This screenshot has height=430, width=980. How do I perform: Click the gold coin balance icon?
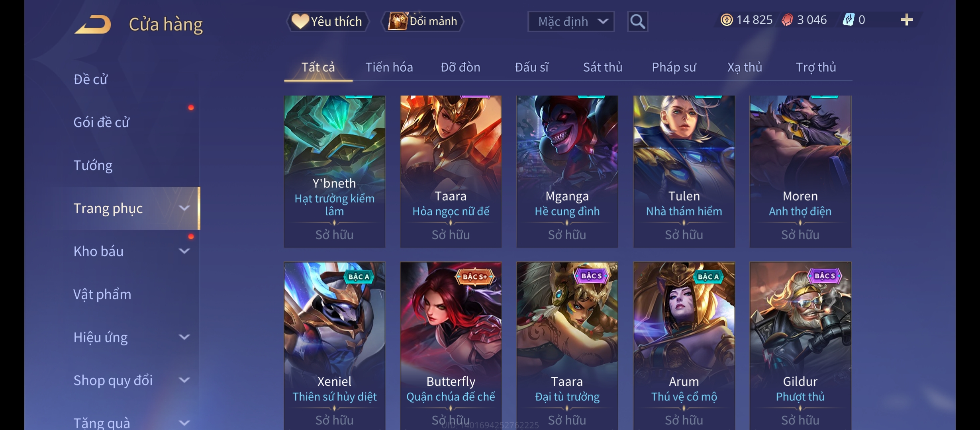point(727,20)
